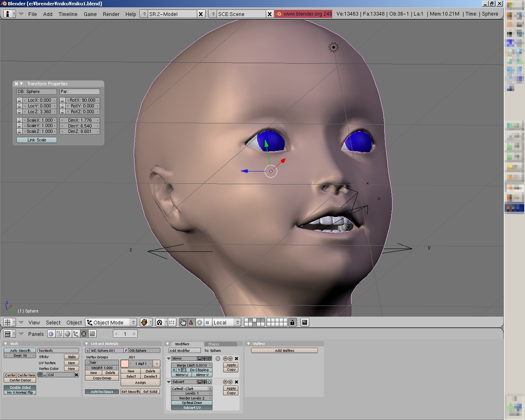
Task: Collapse the Subsurf modifier triangle
Action: [x=169, y=382]
